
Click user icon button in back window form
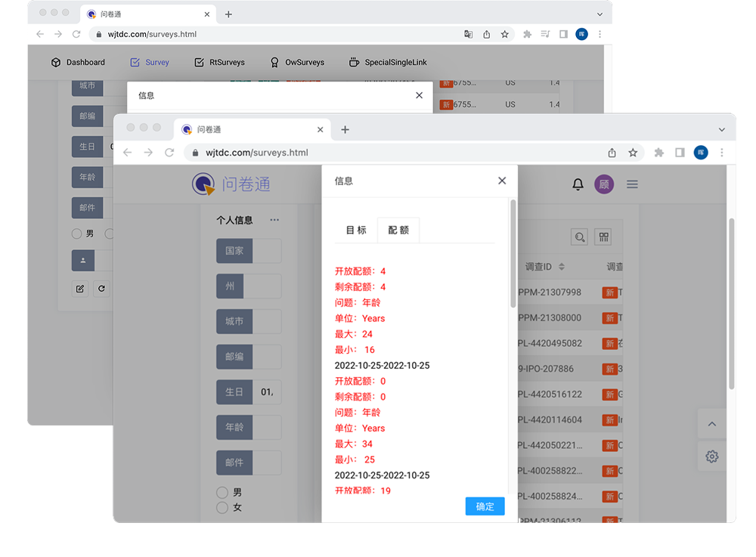83,260
